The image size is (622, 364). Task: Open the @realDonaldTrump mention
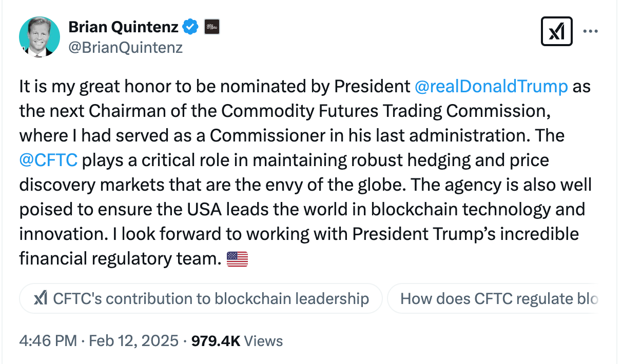pos(491,87)
